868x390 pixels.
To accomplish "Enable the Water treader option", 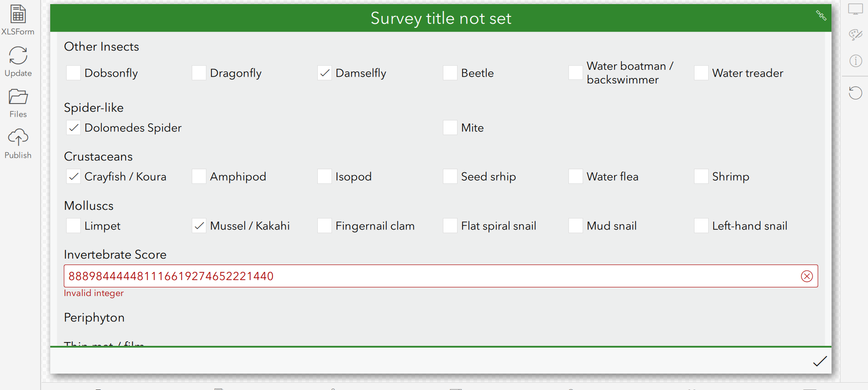I will click(701, 73).
